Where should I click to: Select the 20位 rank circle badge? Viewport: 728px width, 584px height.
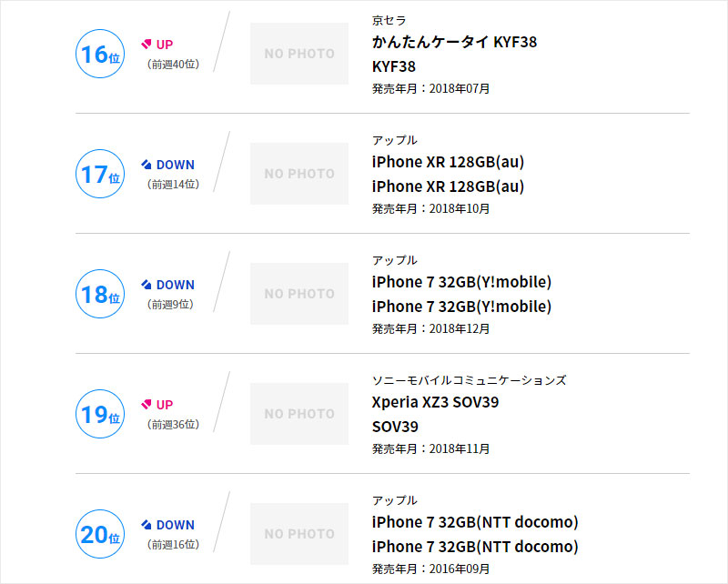click(100, 534)
